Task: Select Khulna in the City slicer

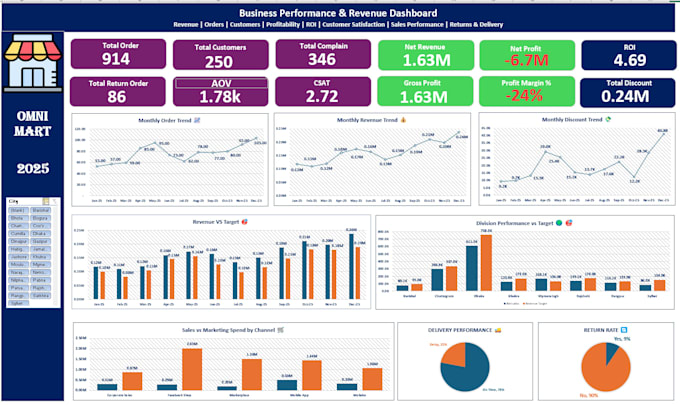Action: click(x=40, y=257)
